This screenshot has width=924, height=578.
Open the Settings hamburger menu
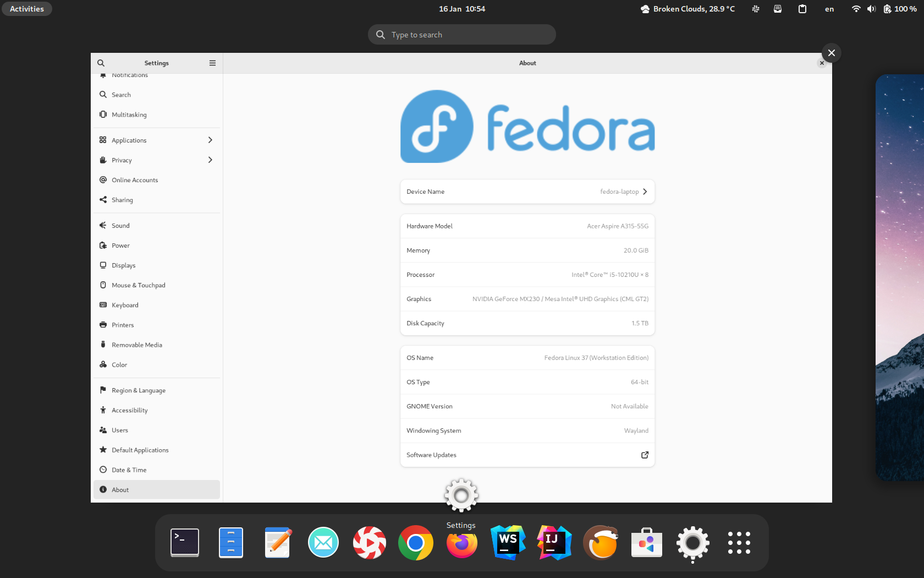tap(212, 63)
